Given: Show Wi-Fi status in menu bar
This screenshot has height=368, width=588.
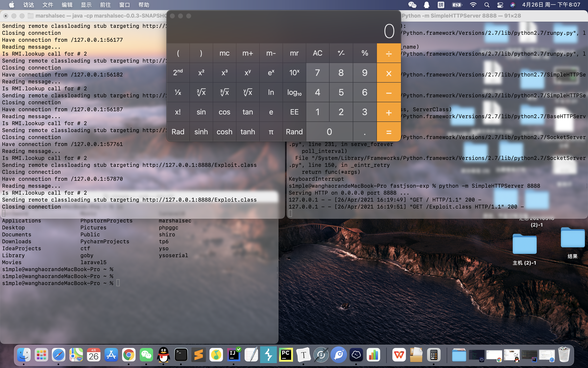Looking at the screenshot, I should click(473, 5).
